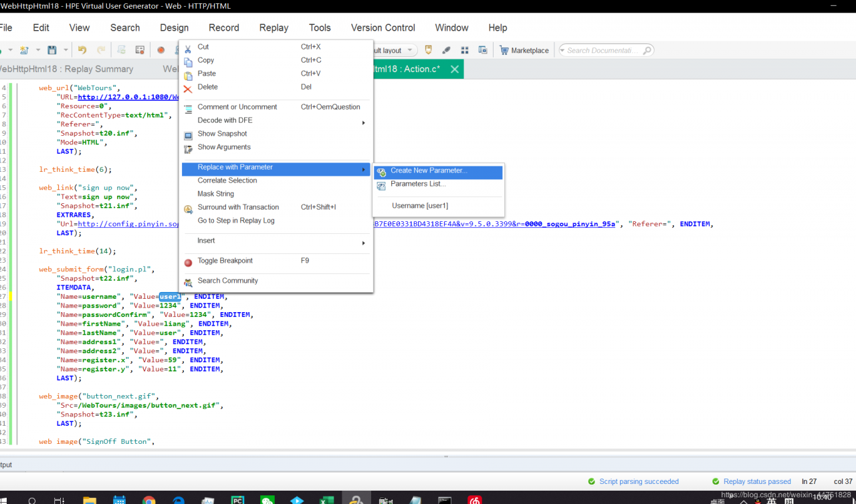Click the Copy icon in context menu

click(x=188, y=61)
